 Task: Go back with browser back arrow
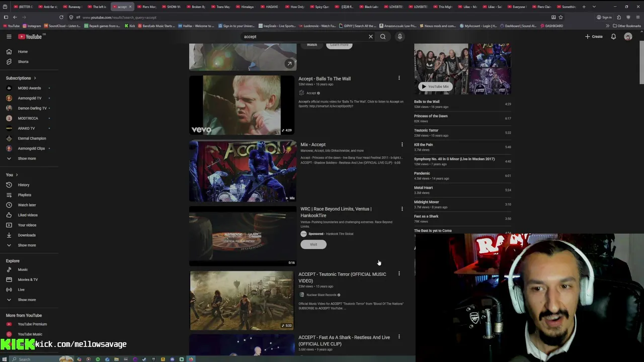pos(15,17)
